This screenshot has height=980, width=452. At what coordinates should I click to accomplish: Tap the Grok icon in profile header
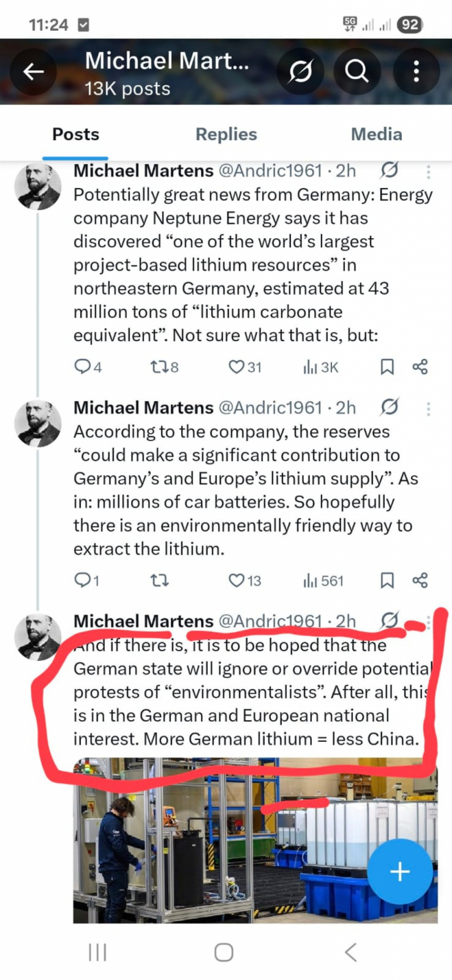point(300,71)
